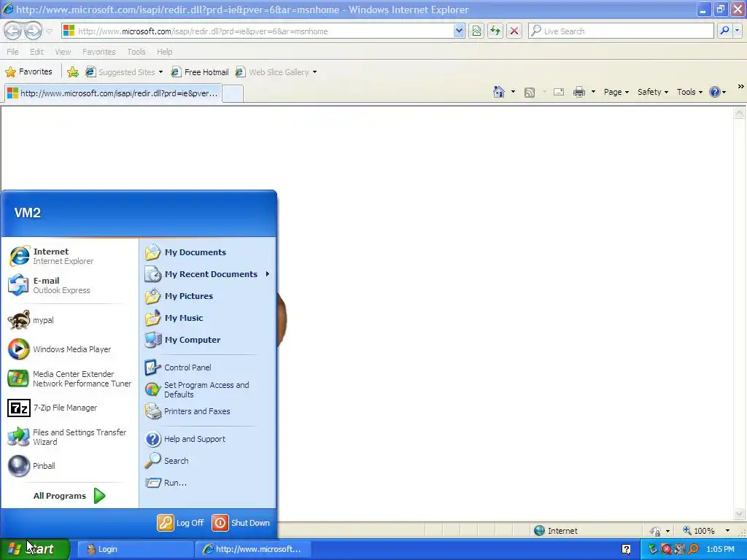
Task: Click the IE Back button
Action: pos(13,31)
